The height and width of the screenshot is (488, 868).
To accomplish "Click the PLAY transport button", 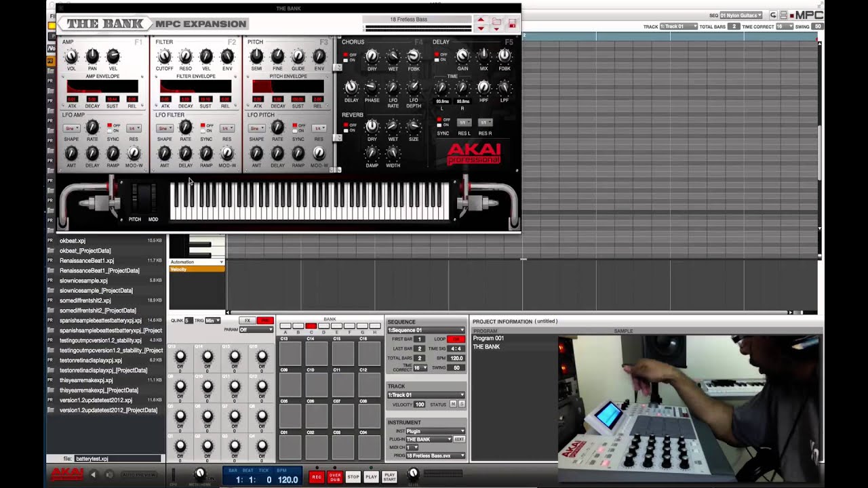I will [x=371, y=477].
